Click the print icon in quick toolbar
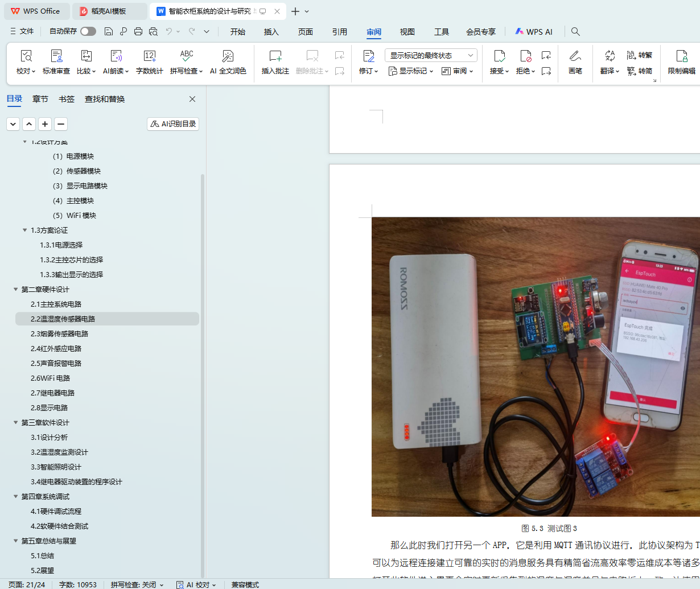700x589 pixels. point(138,31)
